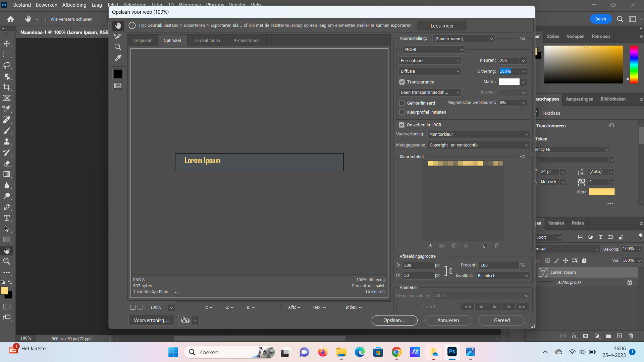Select the dialog's Zoom tool
This screenshot has width=644, height=362.
[x=118, y=47]
